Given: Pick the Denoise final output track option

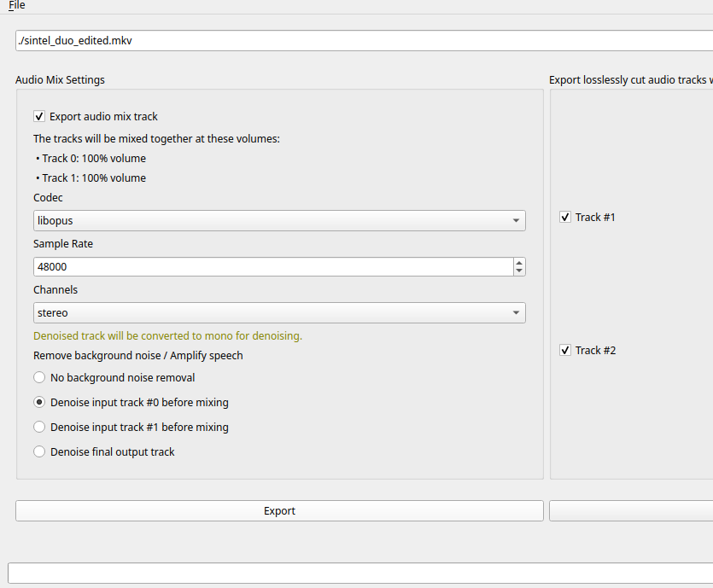Looking at the screenshot, I should point(39,452).
